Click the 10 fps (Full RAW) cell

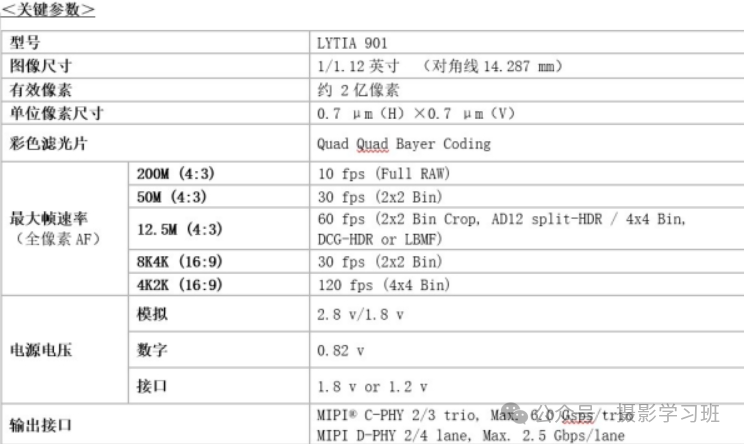click(x=527, y=174)
